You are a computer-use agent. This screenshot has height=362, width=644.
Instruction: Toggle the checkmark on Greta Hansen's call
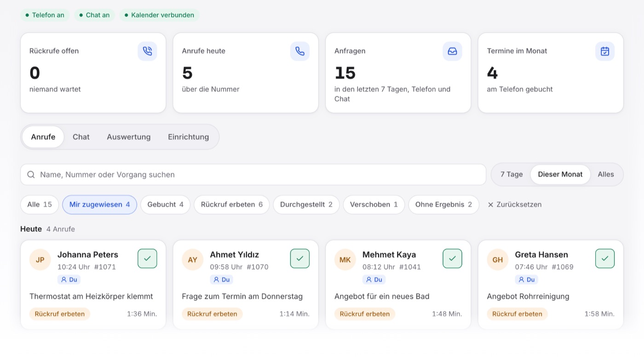pyautogui.click(x=605, y=259)
